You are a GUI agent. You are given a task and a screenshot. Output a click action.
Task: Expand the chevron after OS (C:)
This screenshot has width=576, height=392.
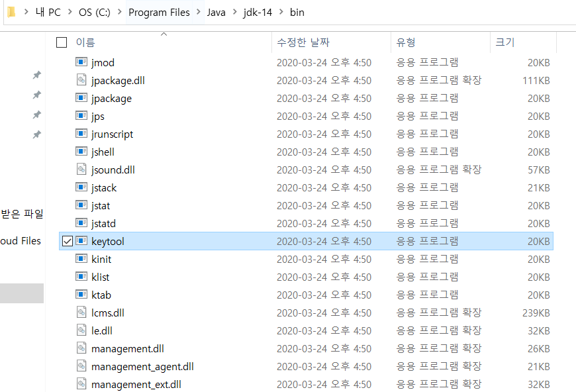pos(120,12)
